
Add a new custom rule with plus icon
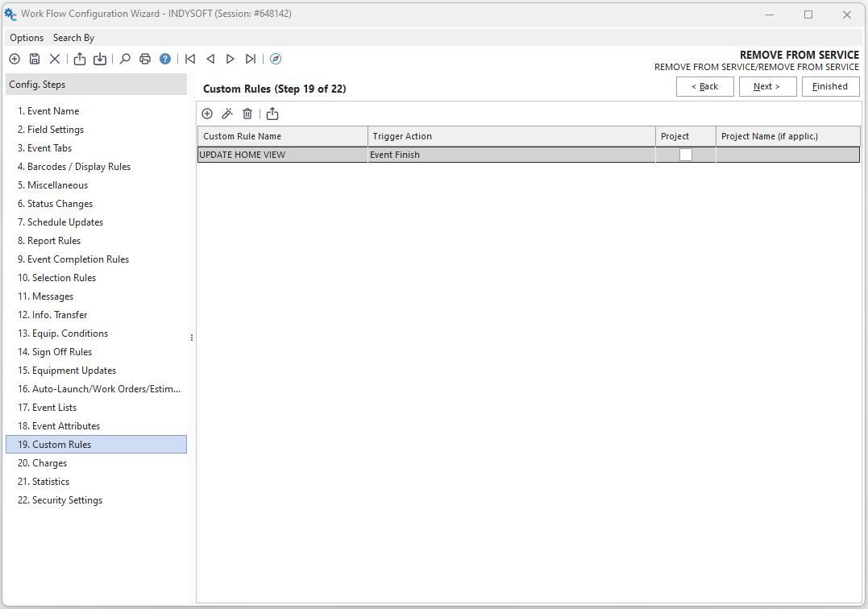[207, 114]
